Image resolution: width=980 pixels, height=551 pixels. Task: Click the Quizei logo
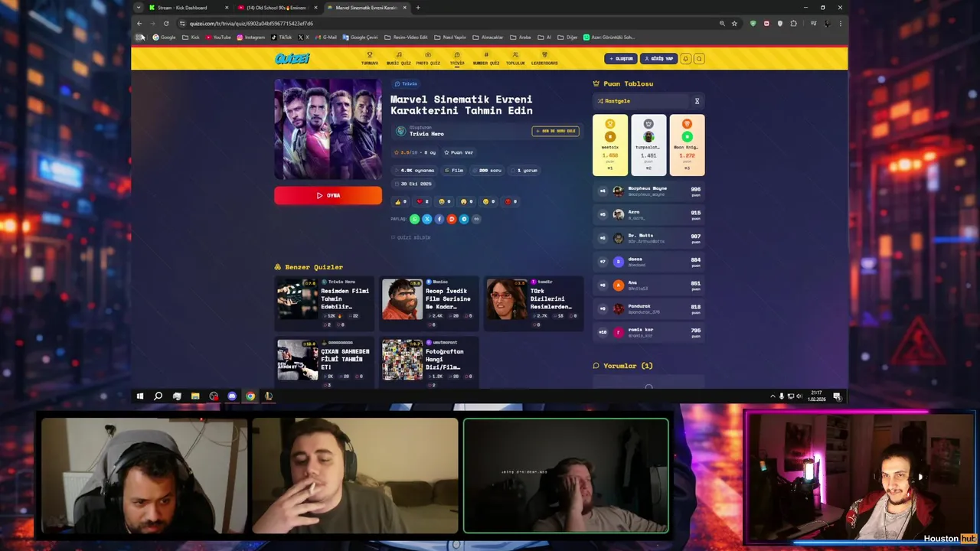tap(292, 59)
